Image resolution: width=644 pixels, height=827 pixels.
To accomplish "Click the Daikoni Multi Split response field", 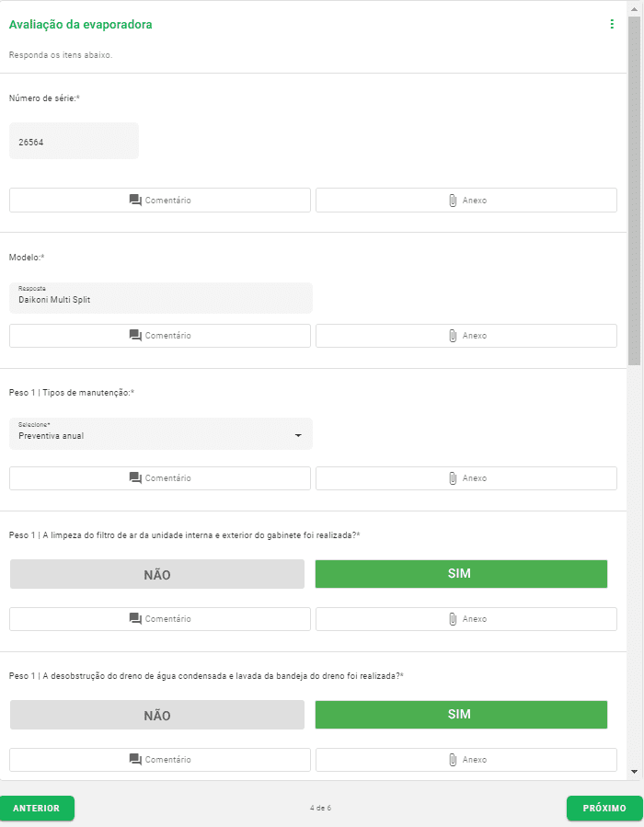I will [x=160, y=297].
